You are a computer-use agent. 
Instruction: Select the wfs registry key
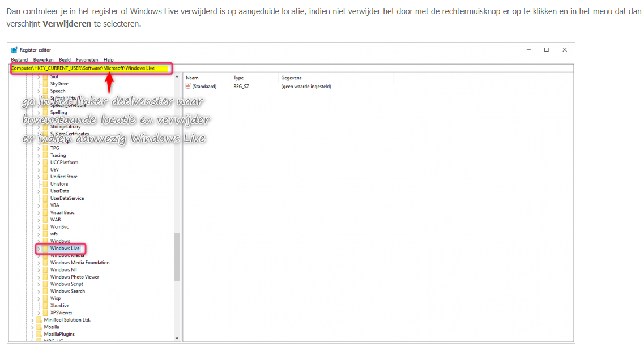point(54,234)
